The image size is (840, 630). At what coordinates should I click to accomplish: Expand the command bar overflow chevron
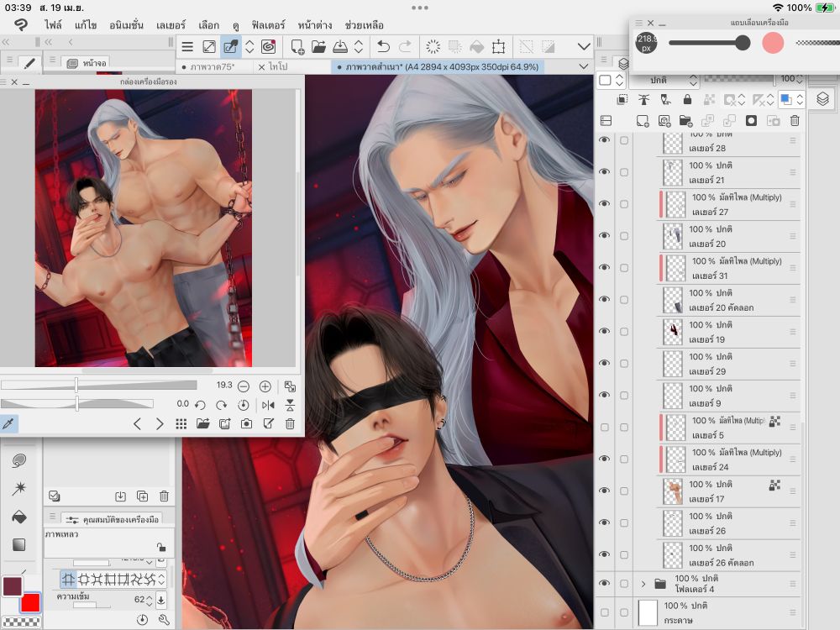(584, 47)
